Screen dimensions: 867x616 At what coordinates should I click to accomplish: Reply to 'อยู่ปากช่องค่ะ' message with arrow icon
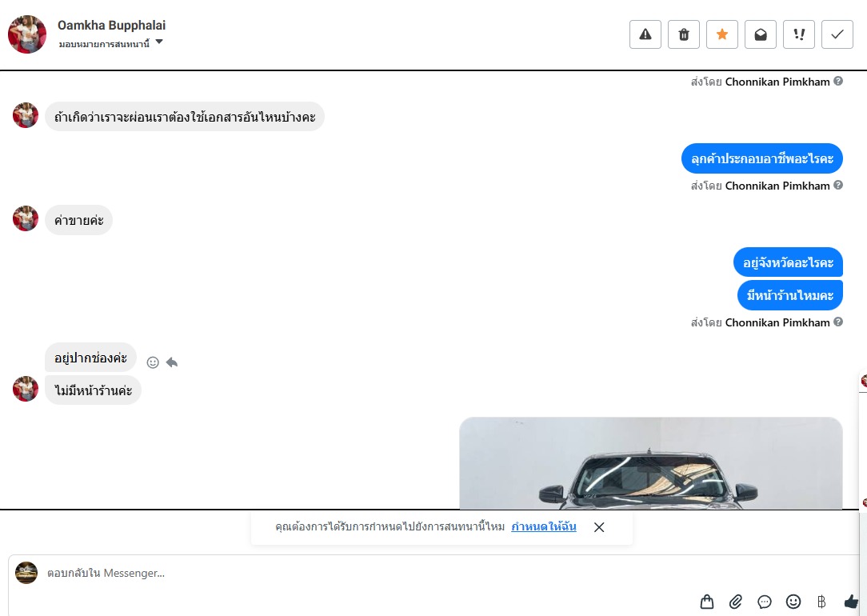pyautogui.click(x=172, y=362)
